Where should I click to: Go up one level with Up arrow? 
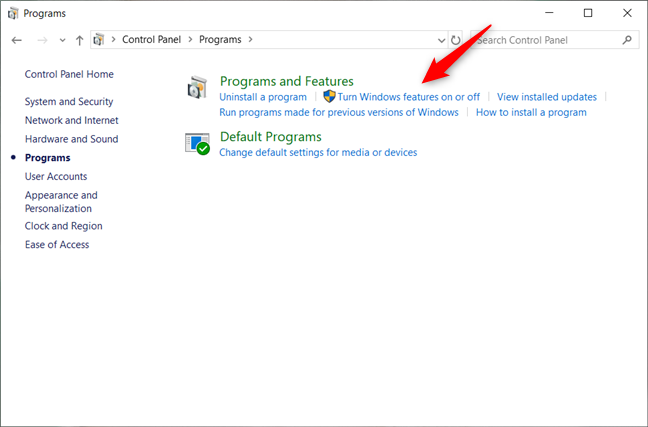(x=79, y=40)
